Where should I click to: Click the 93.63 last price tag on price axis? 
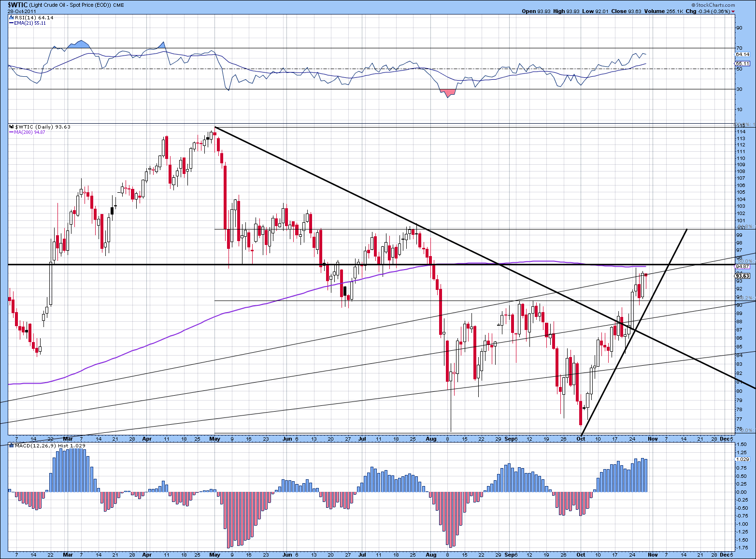[x=742, y=276]
